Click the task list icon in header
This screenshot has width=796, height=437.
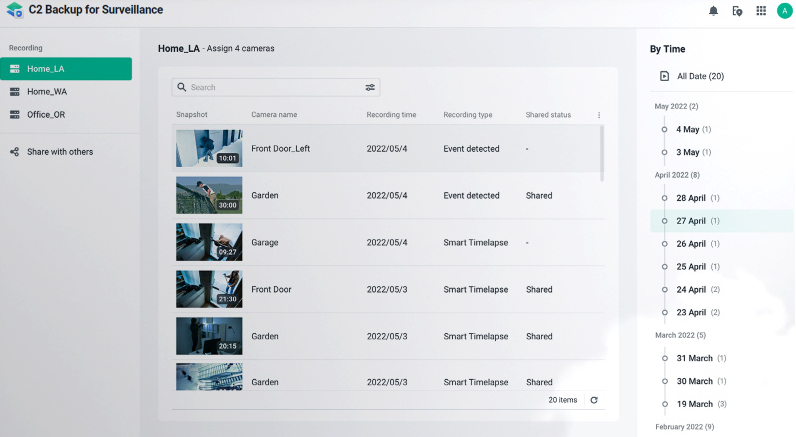[x=737, y=11]
